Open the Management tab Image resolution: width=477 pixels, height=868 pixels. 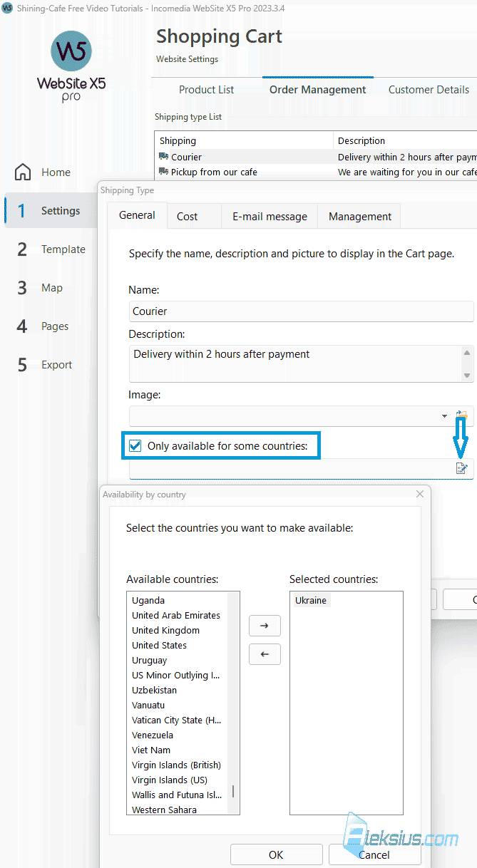(359, 216)
